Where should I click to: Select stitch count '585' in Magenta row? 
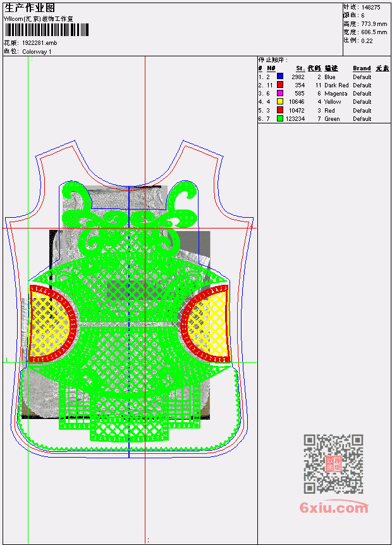click(300, 94)
